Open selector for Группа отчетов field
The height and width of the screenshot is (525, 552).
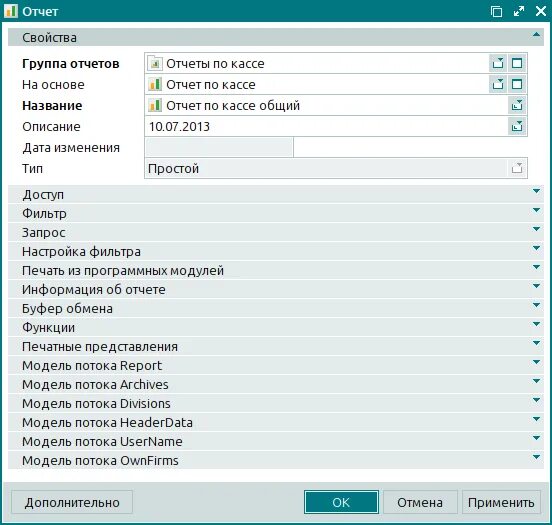(x=498, y=64)
